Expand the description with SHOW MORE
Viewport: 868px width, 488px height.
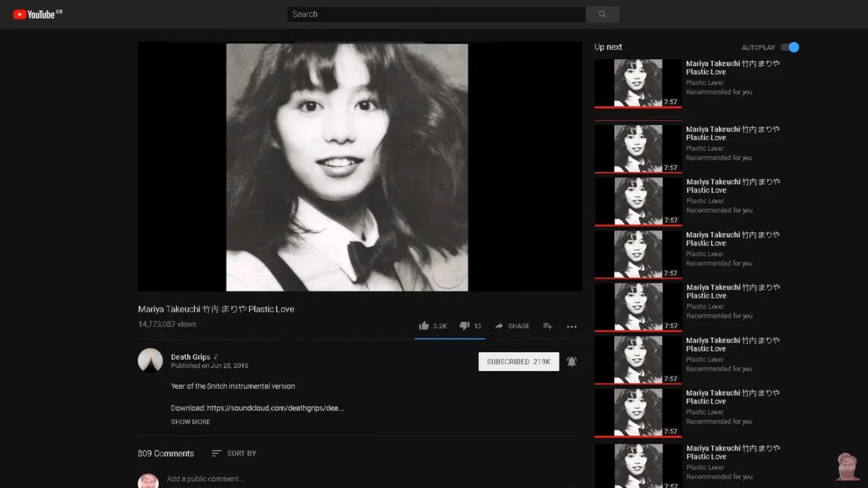click(x=190, y=421)
